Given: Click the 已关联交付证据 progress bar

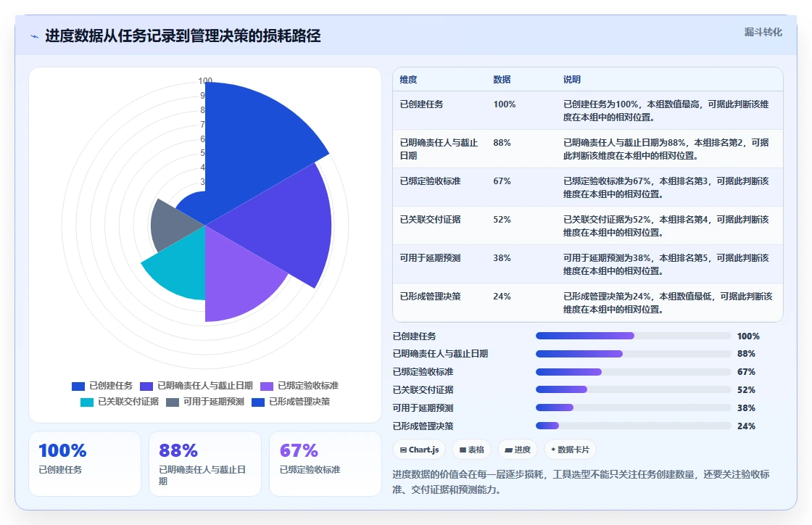Looking at the screenshot, I should pyautogui.click(x=634, y=390).
